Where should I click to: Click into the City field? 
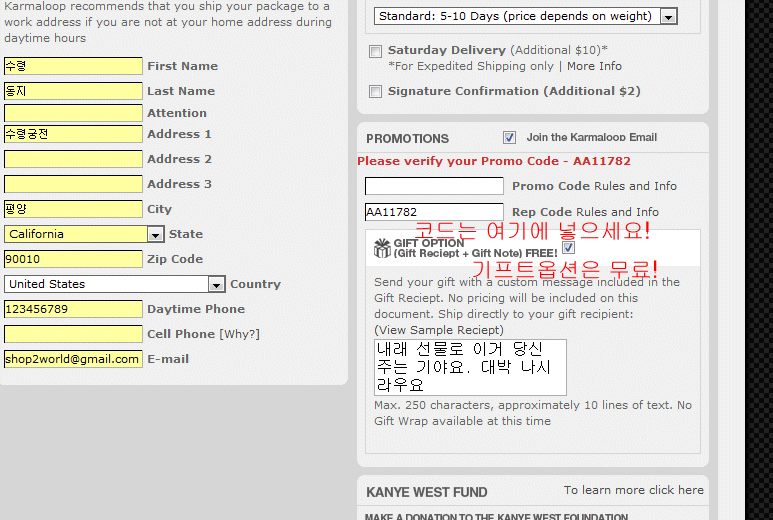[73, 209]
